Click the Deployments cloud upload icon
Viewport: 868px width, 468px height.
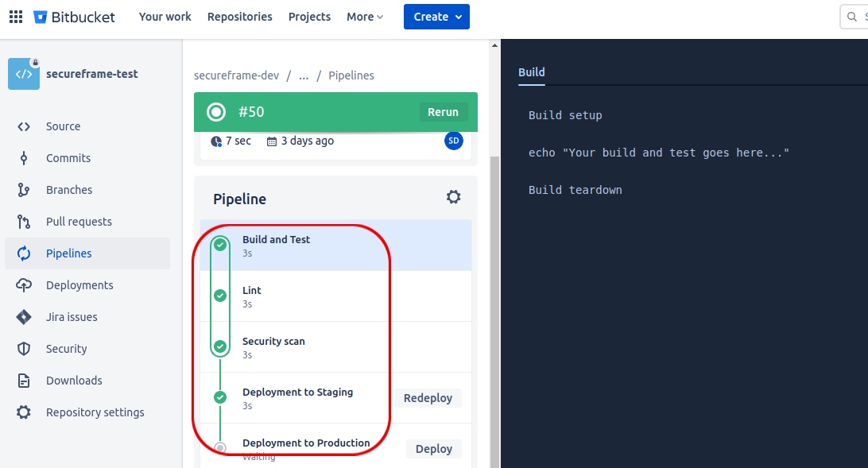point(23,285)
